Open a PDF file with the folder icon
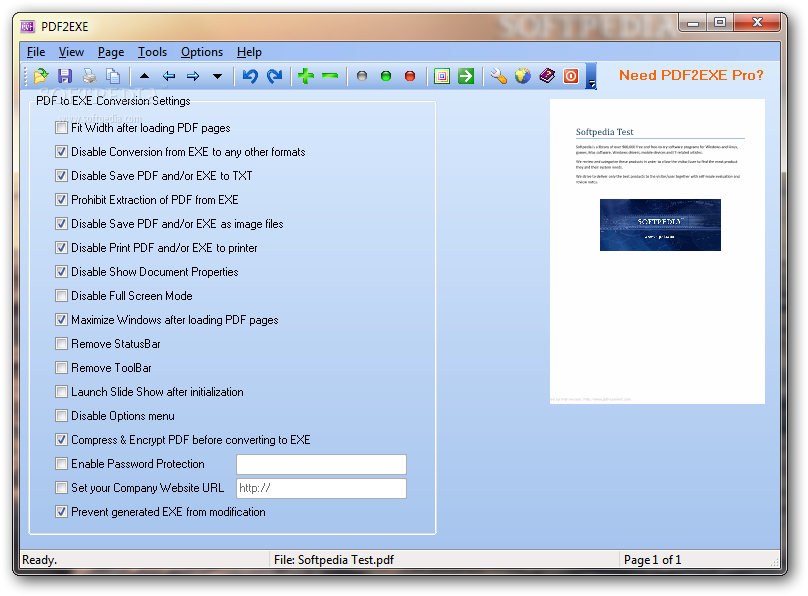808x596 pixels. pos(41,76)
